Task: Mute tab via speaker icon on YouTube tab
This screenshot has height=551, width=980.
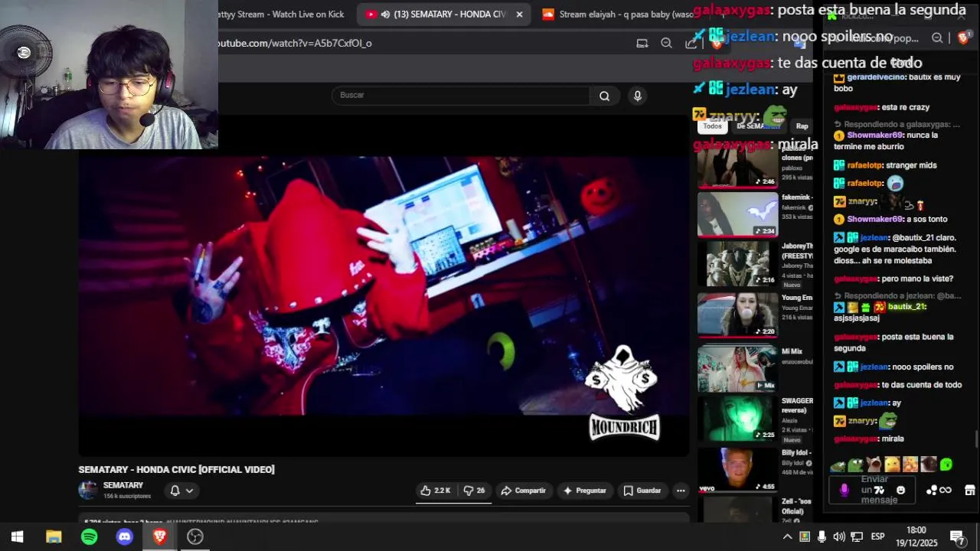Action: [x=385, y=15]
